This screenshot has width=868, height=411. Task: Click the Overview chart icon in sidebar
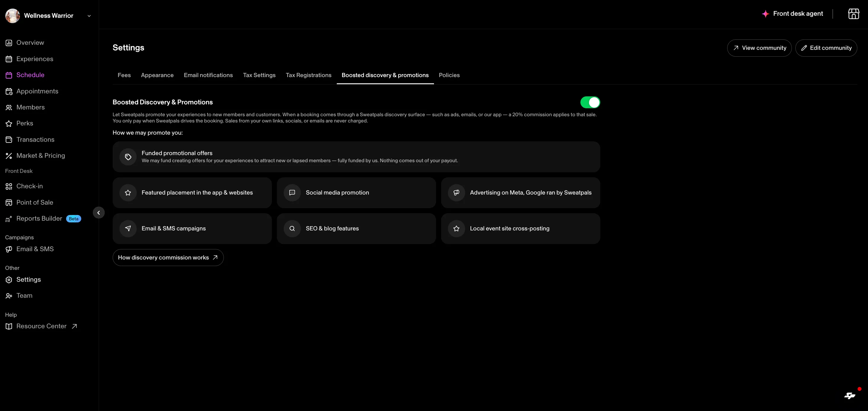9,43
